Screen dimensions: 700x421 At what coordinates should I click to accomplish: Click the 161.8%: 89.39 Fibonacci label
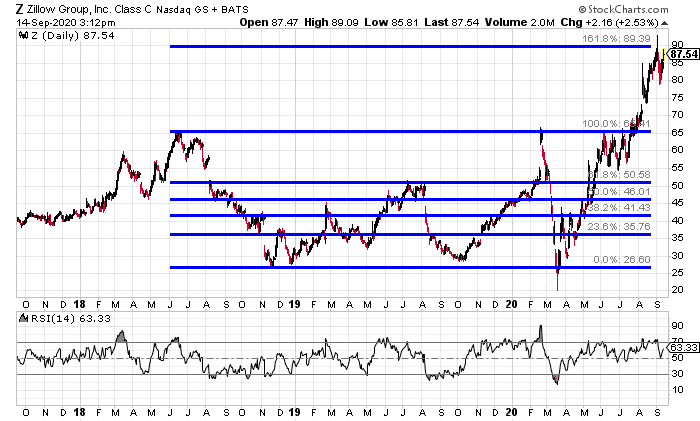(616, 39)
